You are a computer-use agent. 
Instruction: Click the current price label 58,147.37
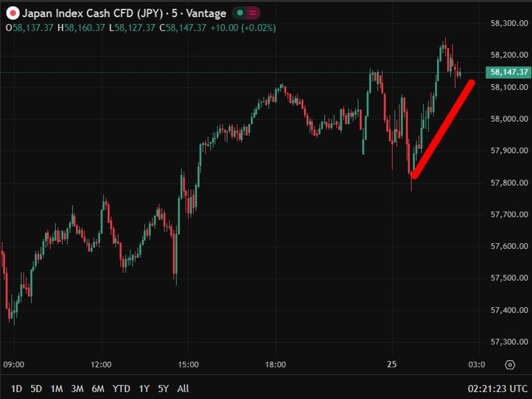click(509, 72)
